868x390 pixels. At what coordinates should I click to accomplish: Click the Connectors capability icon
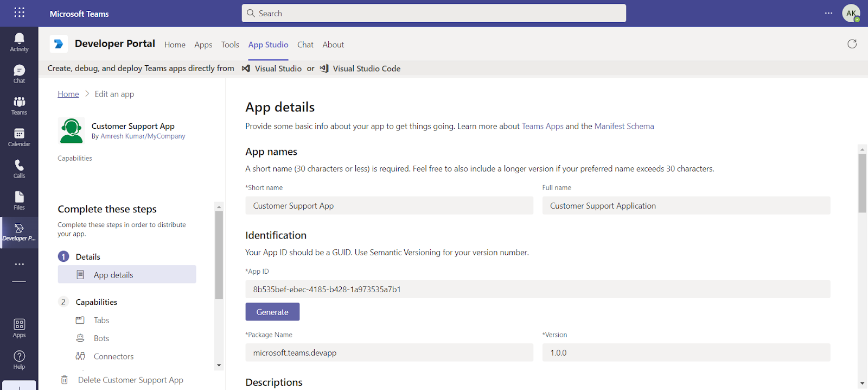pos(80,356)
